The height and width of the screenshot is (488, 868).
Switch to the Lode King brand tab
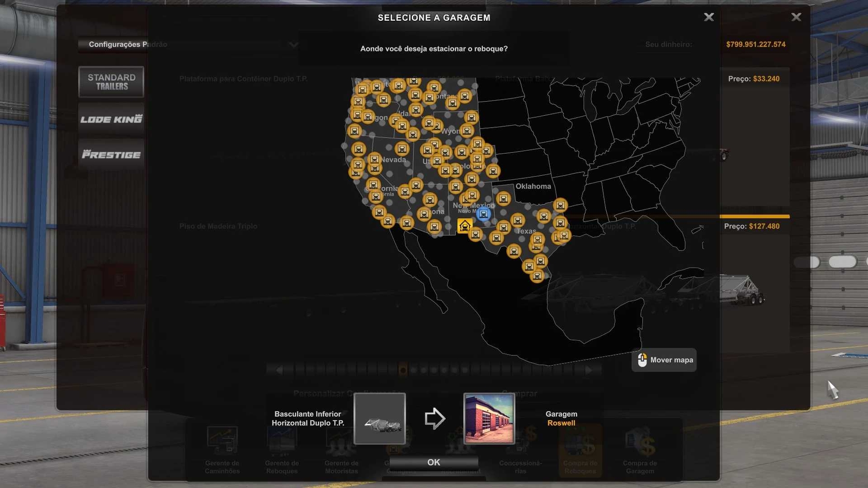click(x=111, y=119)
